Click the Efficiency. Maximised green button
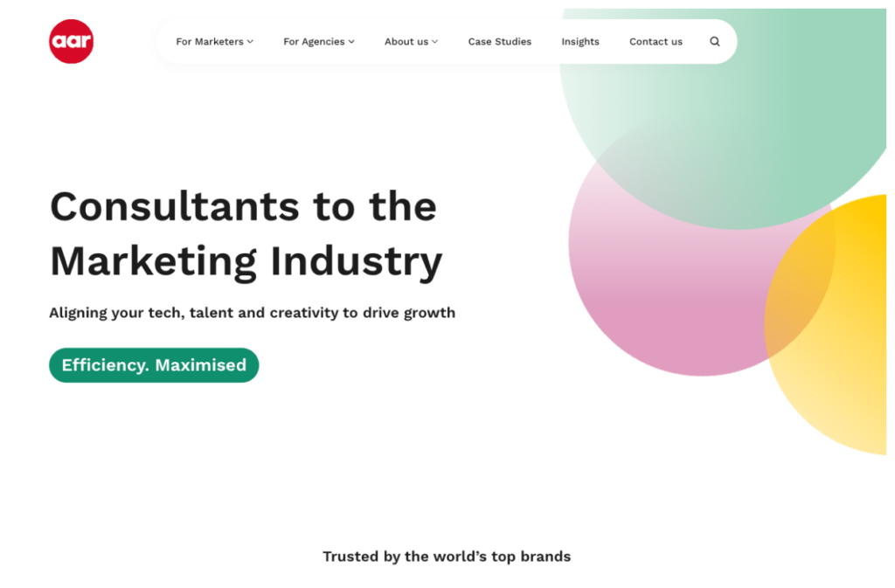The width and height of the screenshot is (895, 588). pos(154,365)
